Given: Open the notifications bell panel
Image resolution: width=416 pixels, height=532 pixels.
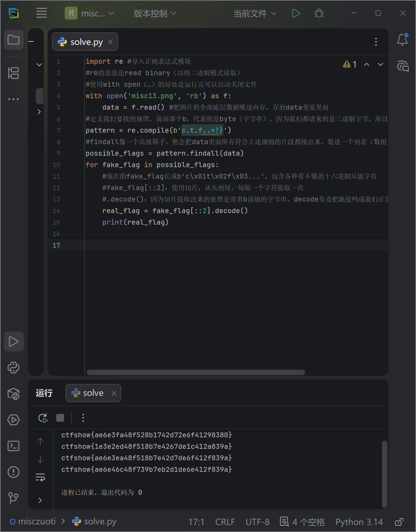Looking at the screenshot, I should (402, 40).
